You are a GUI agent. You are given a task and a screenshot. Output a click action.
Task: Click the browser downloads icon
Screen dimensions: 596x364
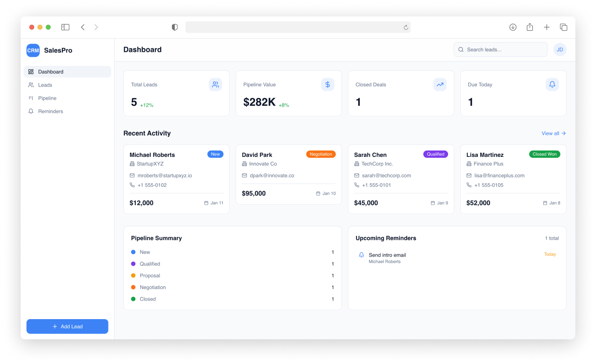pyautogui.click(x=513, y=27)
